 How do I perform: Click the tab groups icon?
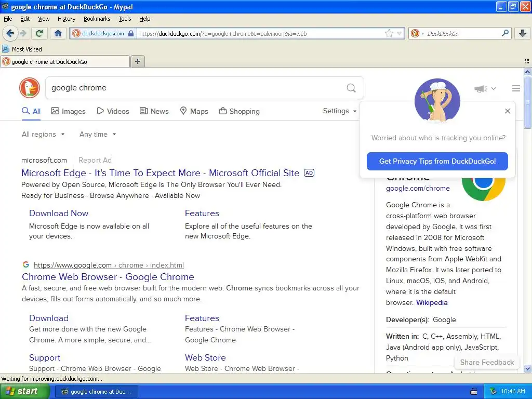click(x=527, y=61)
